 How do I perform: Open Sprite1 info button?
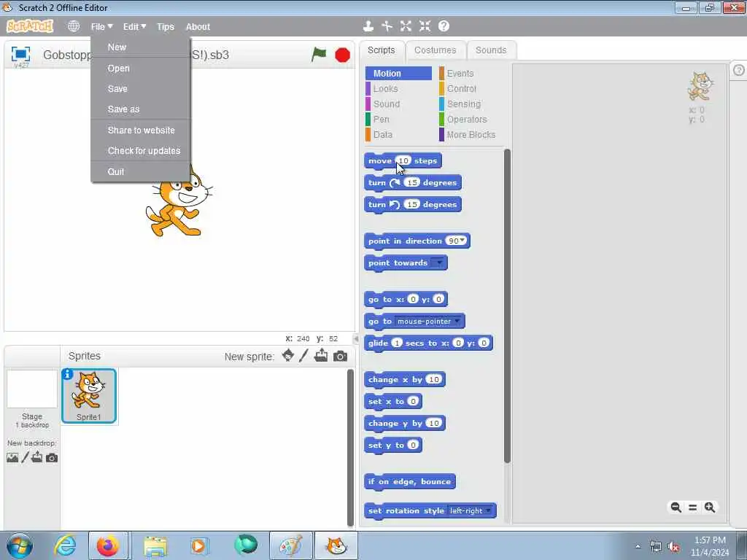(68, 375)
